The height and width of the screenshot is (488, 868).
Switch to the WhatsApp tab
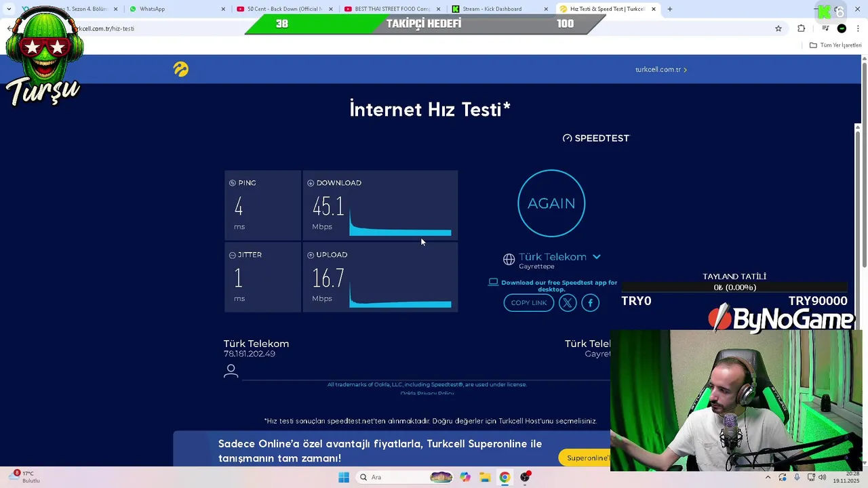coord(177,9)
